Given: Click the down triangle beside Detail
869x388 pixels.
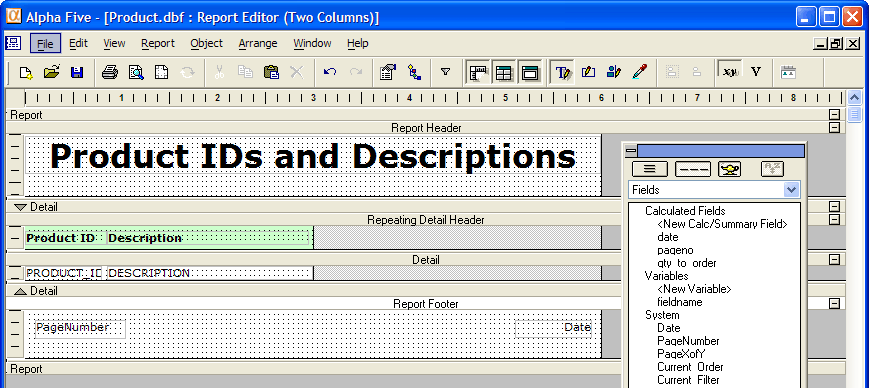Looking at the screenshot, I should (21, 207).
